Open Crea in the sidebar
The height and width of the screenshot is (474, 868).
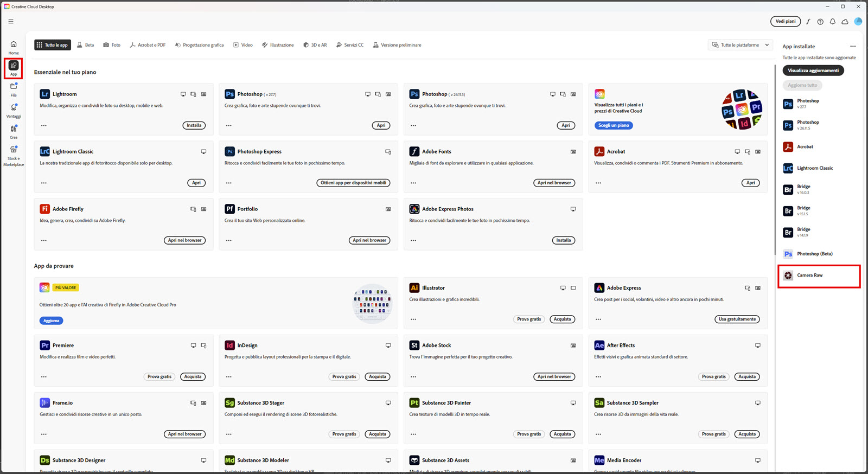click(x=14, y=131)
